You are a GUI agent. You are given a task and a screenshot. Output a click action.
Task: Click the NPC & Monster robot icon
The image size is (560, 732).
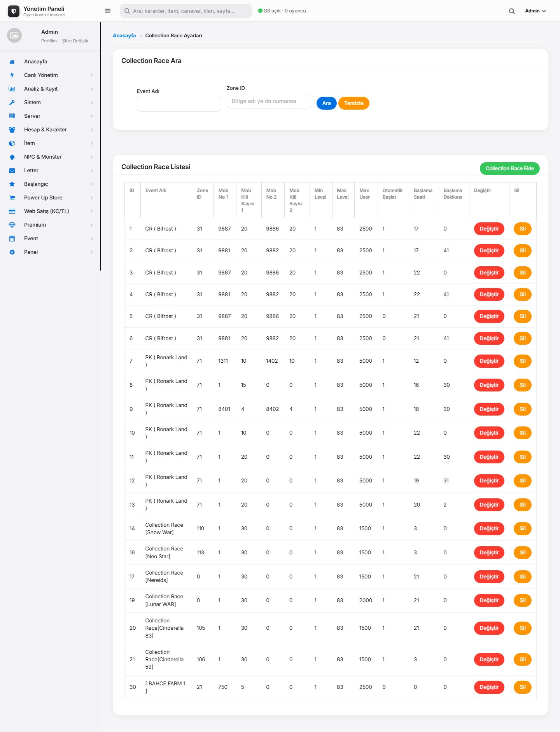pyautogui.click(x=12, y=157)
